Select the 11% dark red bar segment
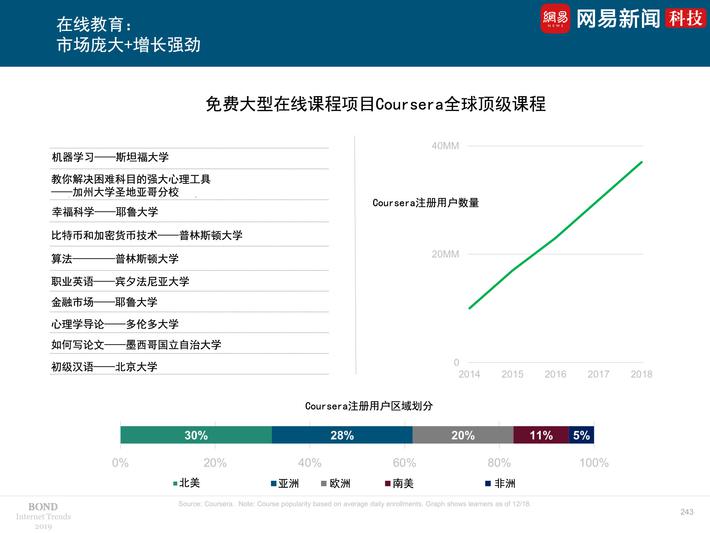The width and height of the screenshot is (710, 533). (x=541, y=435)
